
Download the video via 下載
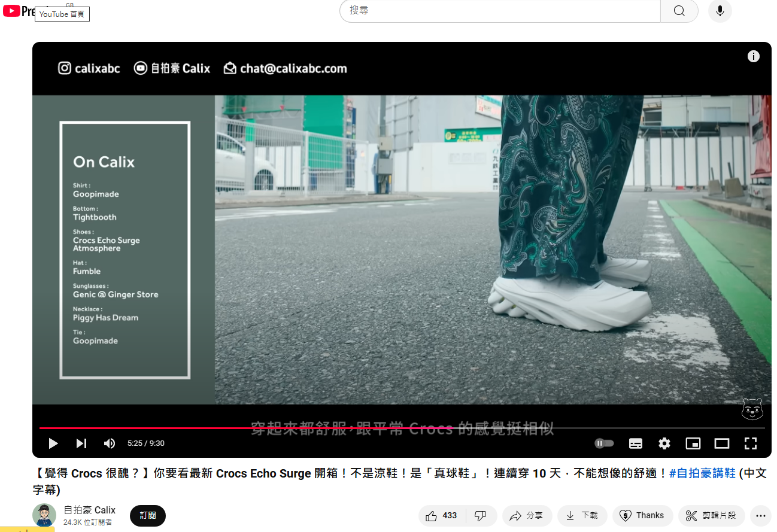582,515
